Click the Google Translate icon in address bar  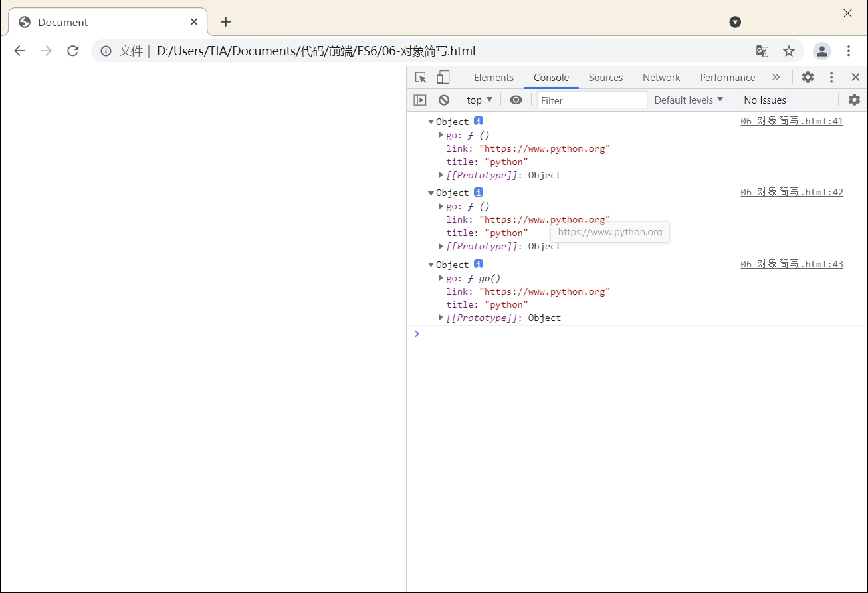(762, 51)
